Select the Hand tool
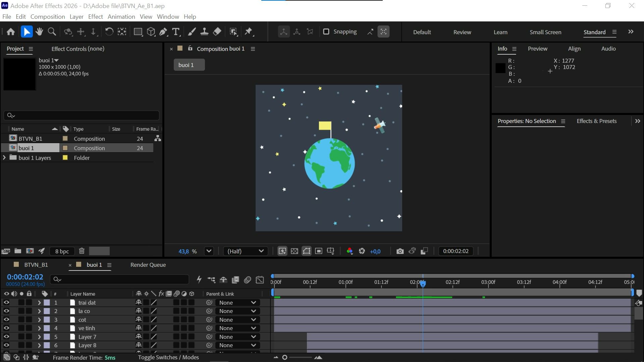This screenshot has height=362, width=644. tap(39, 32)
